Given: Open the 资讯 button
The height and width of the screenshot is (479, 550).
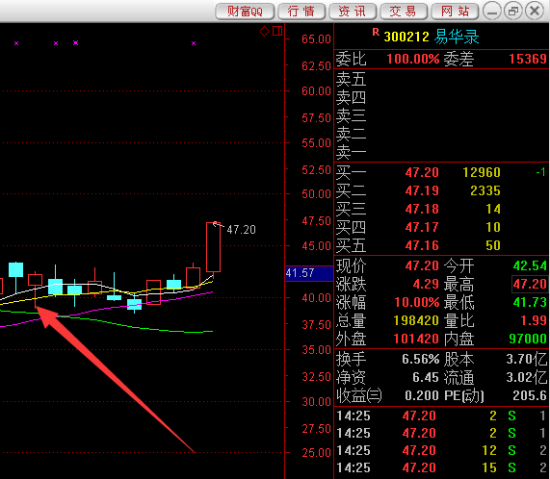Looking at the screenshot, I should pos(353,12).
